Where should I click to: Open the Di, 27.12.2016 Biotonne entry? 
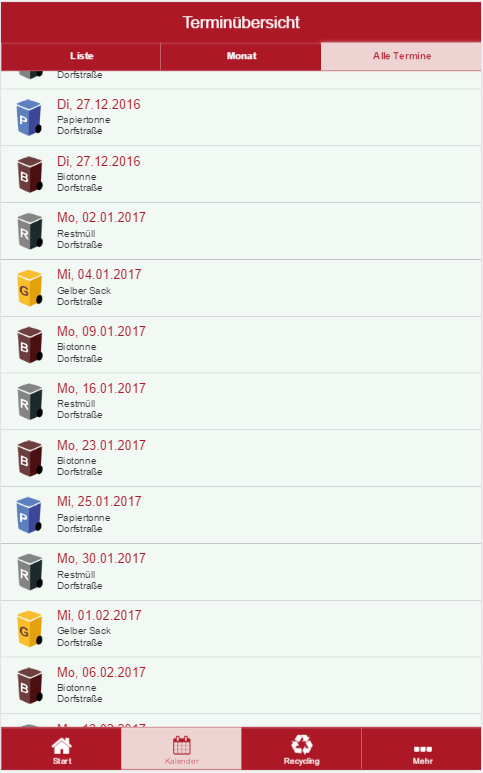pyautogui.click(x=241, y=174)
